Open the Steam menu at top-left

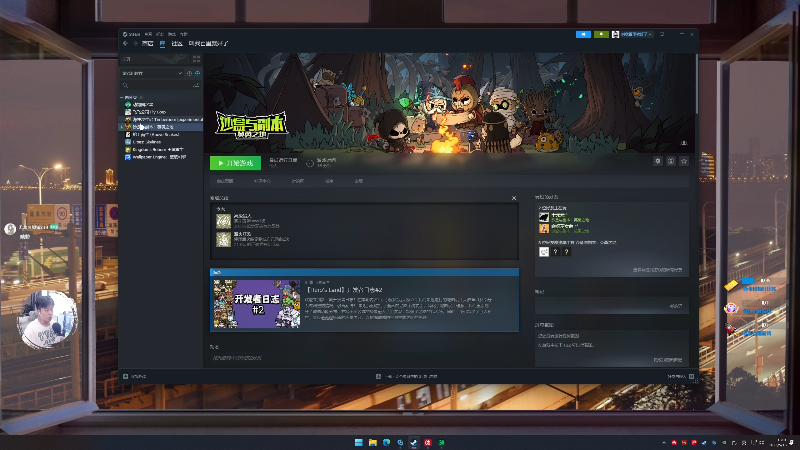click(131, 34)
